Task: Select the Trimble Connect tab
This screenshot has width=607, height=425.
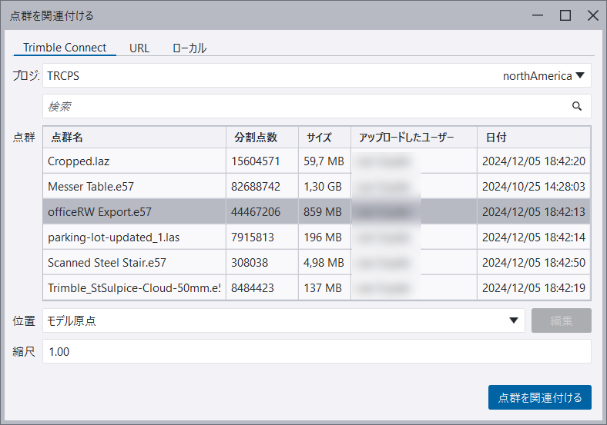Action: pyautogui.click(x=64, y=48)
